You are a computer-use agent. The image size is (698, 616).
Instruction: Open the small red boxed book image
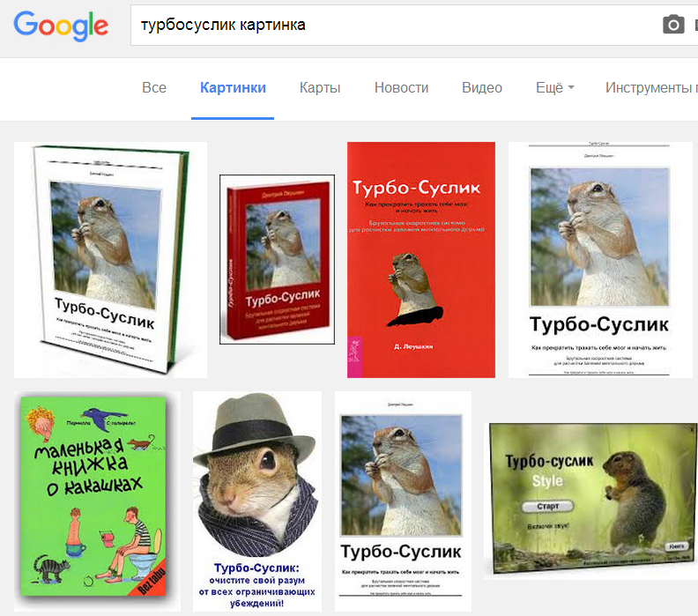pyautogui.click(x=277, y=259)
